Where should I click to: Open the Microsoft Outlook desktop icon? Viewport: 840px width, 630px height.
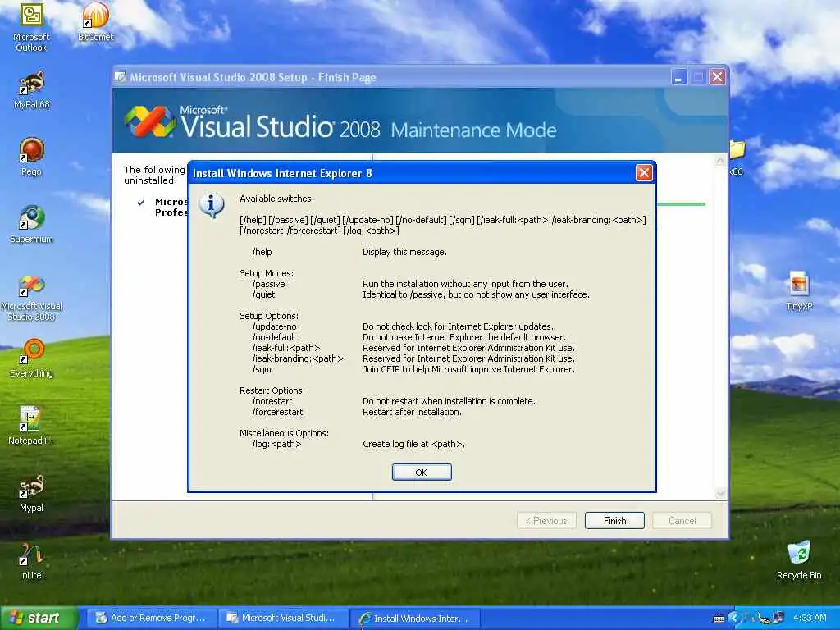(31, 27)
